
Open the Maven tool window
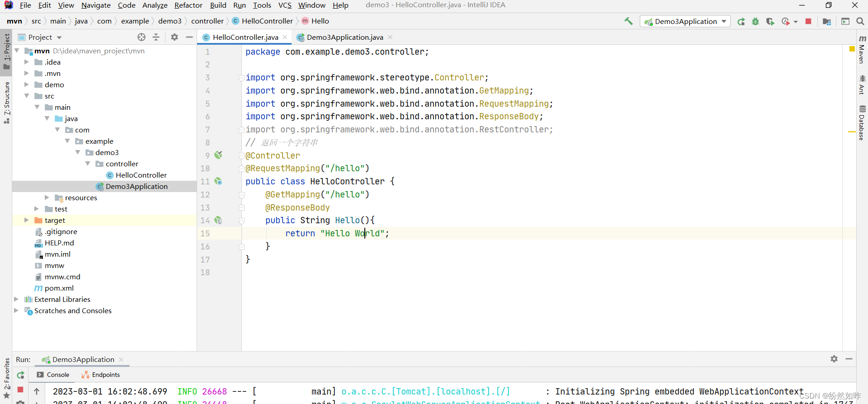click(x=862, y=49)
